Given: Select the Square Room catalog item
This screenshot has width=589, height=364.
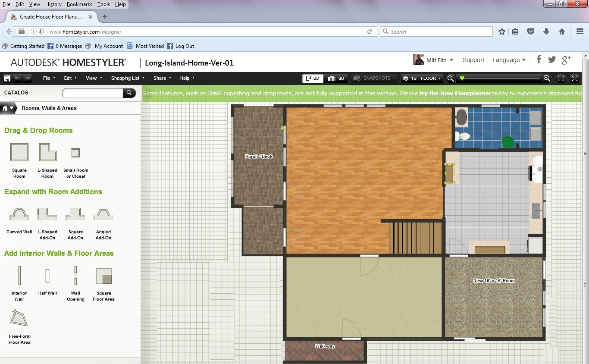Looking at the screenshot, I should tap(19, 152).
